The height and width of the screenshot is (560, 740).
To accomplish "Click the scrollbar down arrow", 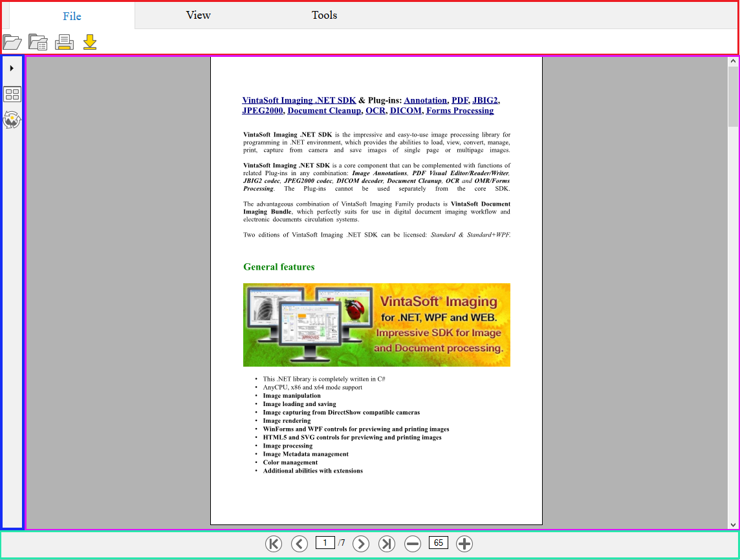I will [733, 524].
